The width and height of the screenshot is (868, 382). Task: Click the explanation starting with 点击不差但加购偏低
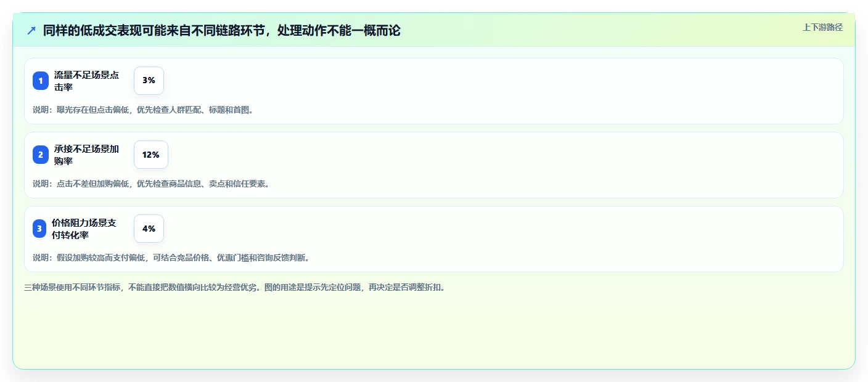click(151, 184)
